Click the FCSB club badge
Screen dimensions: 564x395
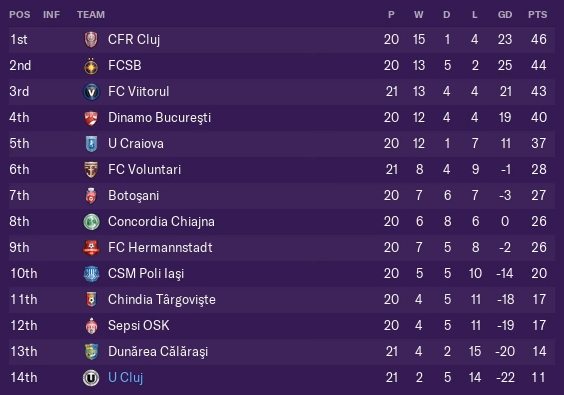pyautogui.click(x=91, y=66)
